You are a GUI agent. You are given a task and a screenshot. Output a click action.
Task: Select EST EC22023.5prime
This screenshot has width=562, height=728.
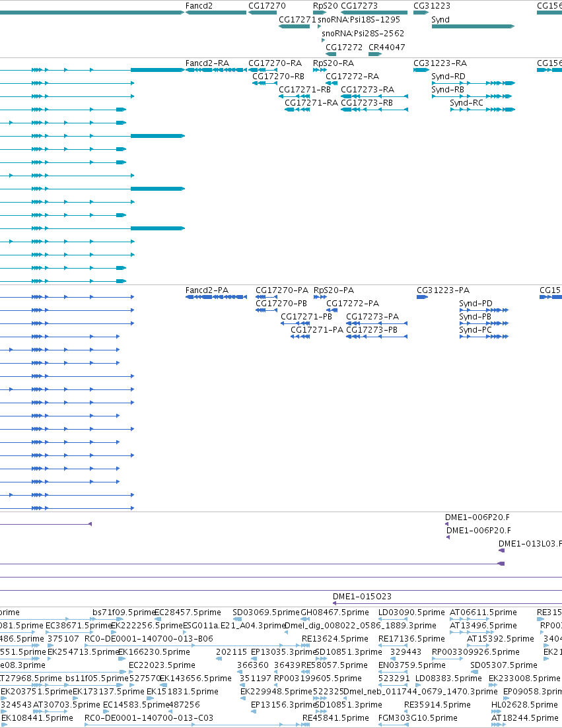tap(162, 665)
